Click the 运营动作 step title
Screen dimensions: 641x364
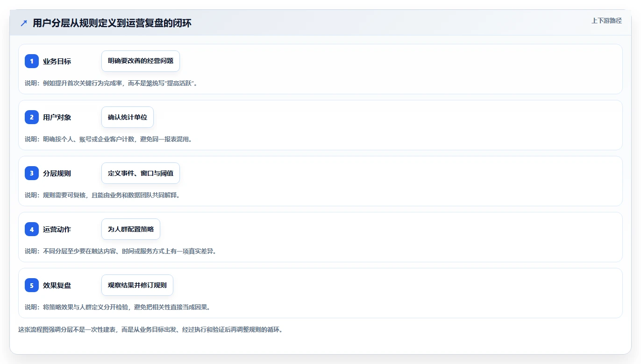pyautogui.click(x=57, y=229)
